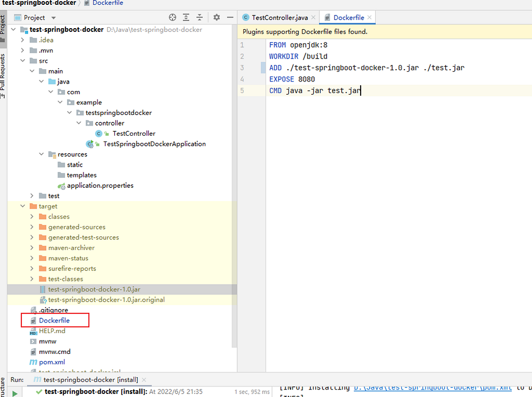Collapse the resources folder
Viewport: 532px width, 397px height.
pyautogui.click(x=41, y=154)
